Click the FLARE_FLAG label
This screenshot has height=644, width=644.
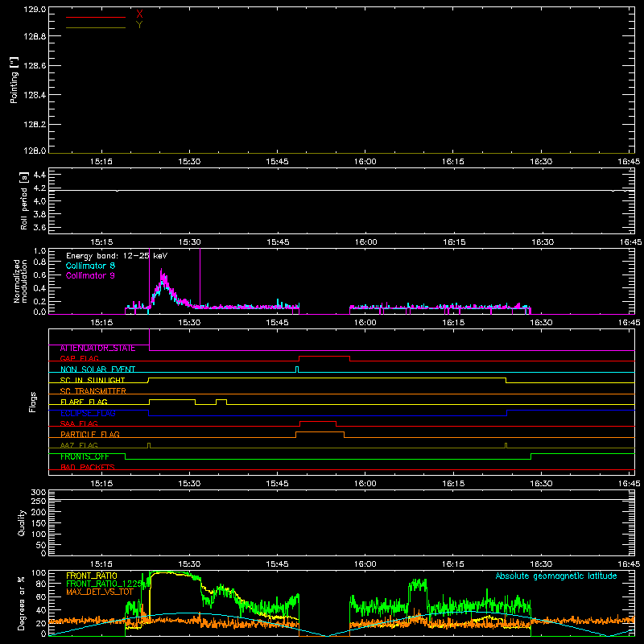pos(84,402)
